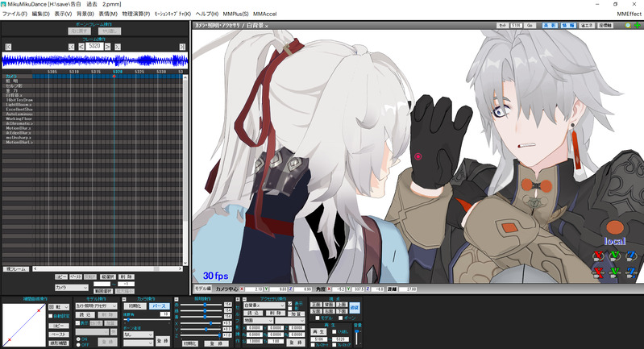The width and height of the screenshot is (644, 349).
Task: Open the ボーン追従 なし dropdown
Action: (138, 334)
